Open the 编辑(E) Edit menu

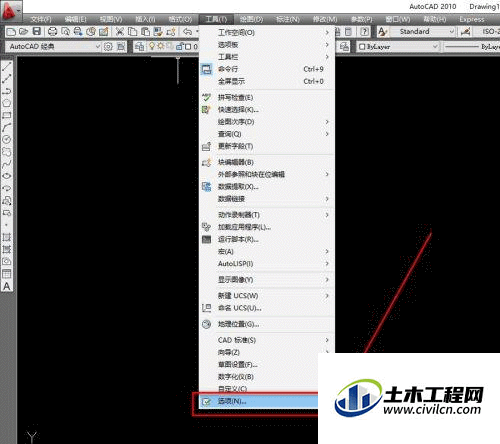tap(76, 19)
